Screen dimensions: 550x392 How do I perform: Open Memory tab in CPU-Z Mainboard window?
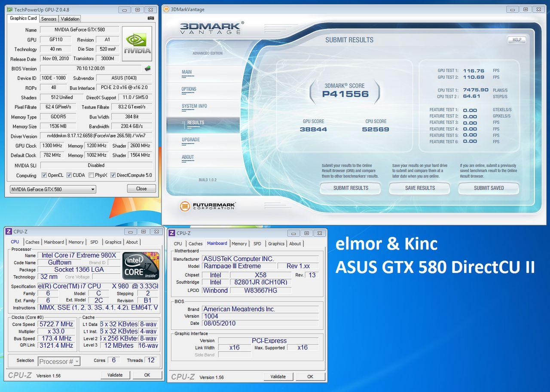point(239,244)
